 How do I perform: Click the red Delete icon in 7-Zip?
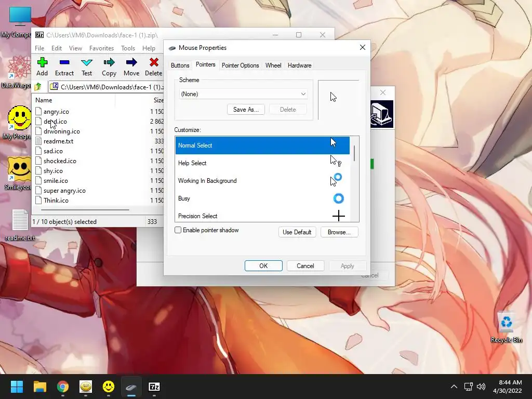154,62
